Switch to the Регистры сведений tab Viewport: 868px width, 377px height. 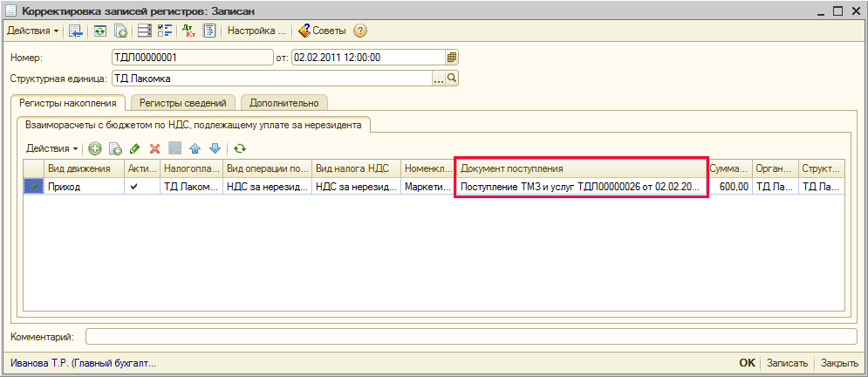pyautogui.click(x=182, y=103)
